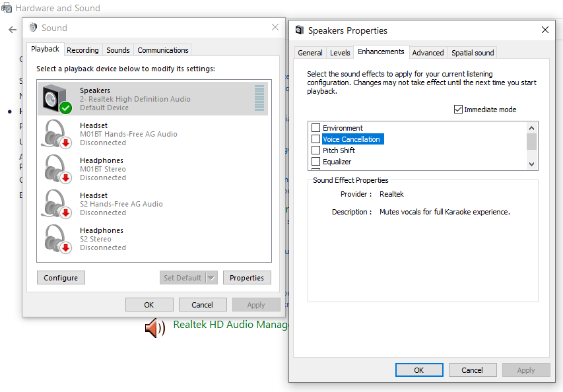Click the Configure button

(x=61, y=278)
